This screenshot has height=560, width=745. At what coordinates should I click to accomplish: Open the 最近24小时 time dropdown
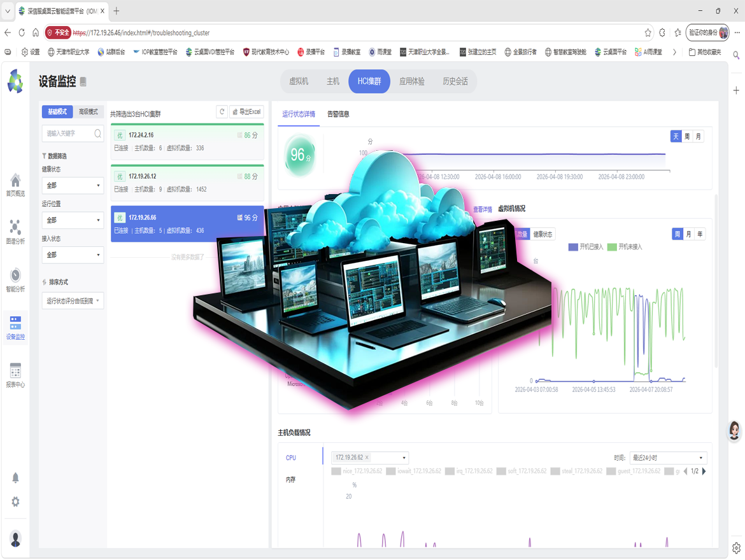(x=667, y=458)
